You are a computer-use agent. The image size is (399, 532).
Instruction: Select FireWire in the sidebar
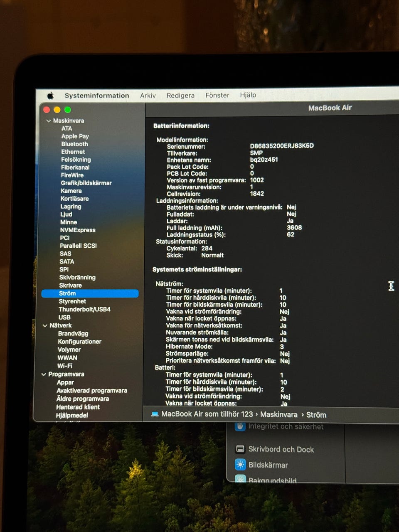tap(72, 175)
